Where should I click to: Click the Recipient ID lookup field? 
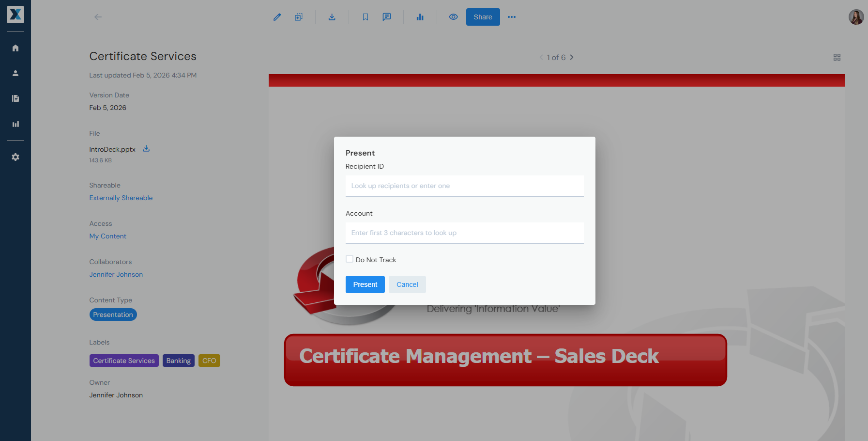[465, 186]
